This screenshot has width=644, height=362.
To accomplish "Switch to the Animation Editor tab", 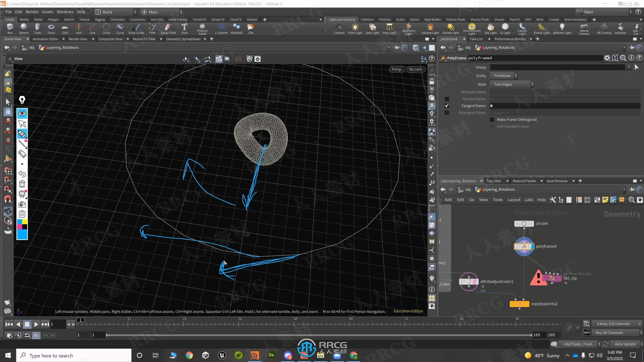I will (x=45, y=39).
